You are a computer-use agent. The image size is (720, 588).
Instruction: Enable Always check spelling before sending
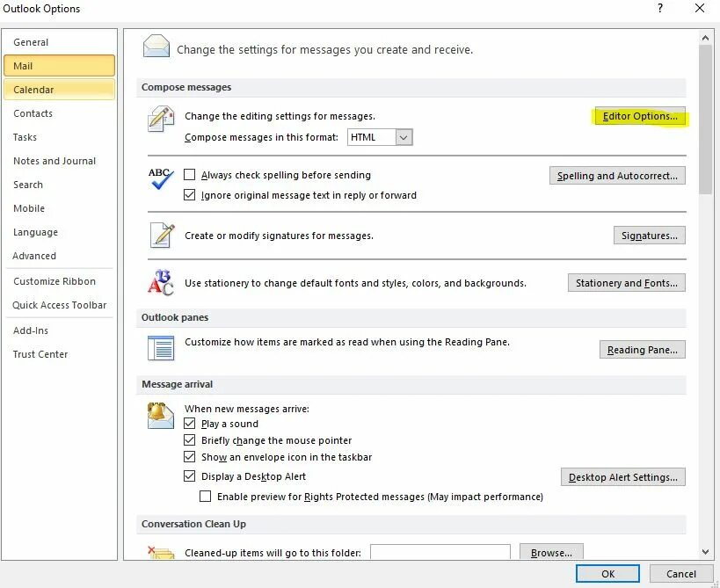pos(189,174)
